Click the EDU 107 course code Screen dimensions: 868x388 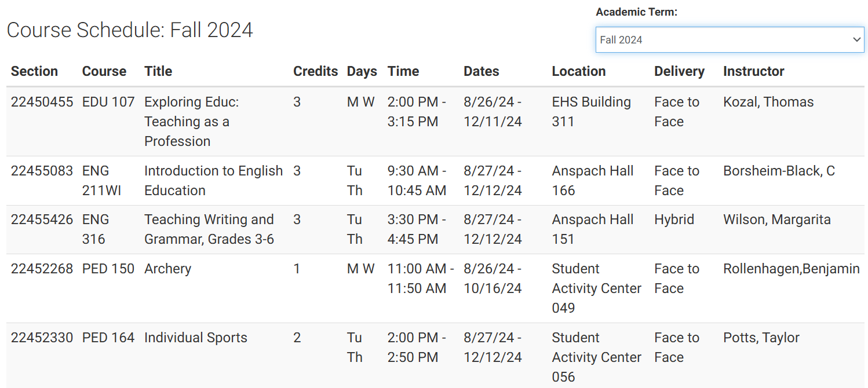[x=108, y=102]
